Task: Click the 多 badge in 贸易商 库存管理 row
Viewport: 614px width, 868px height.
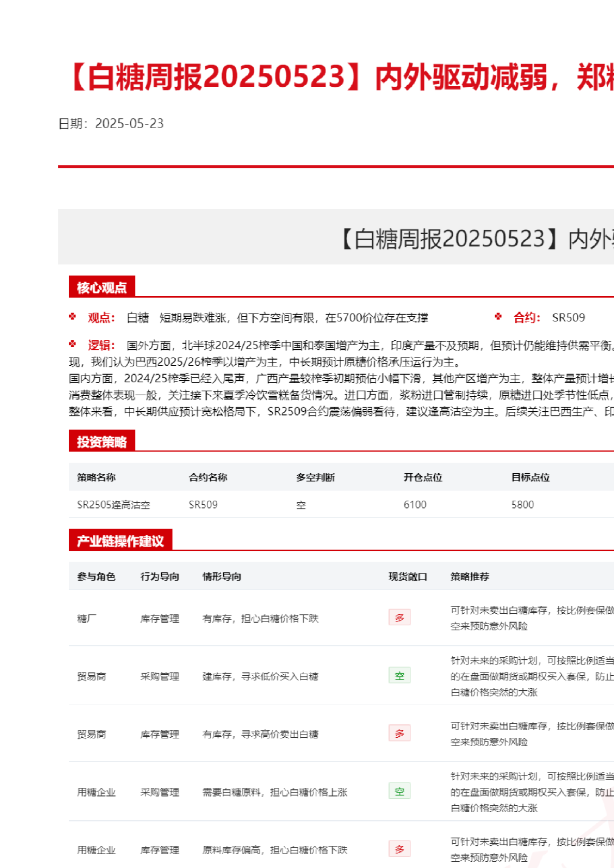Action: coord(400,733)
